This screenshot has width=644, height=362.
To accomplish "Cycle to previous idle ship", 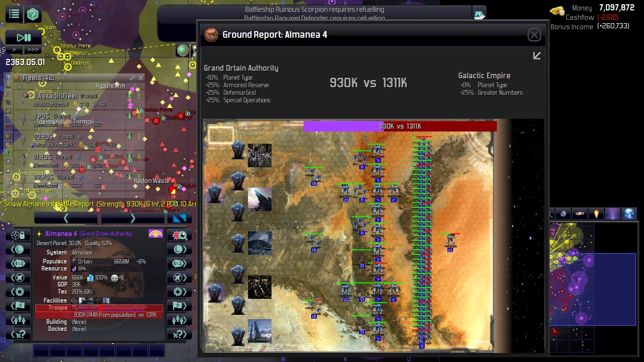I will (18, 334).
